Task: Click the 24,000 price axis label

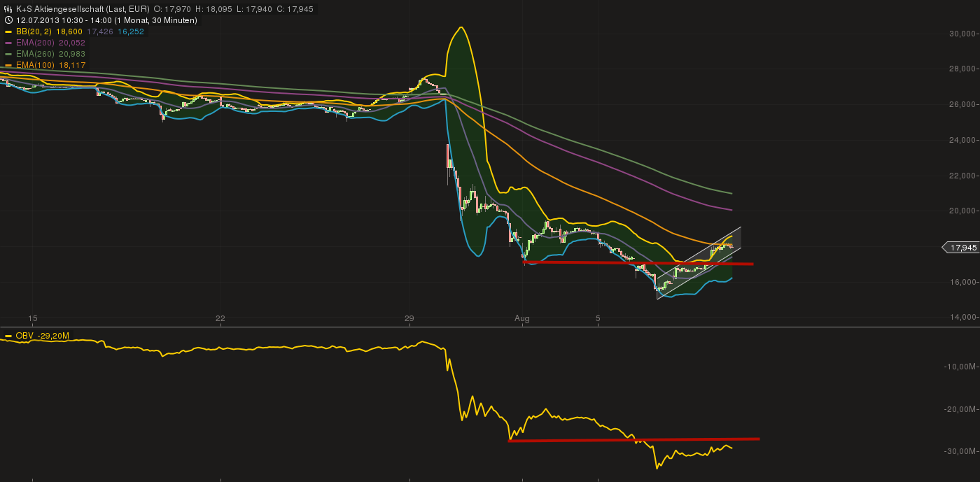Action: point(962,140)
